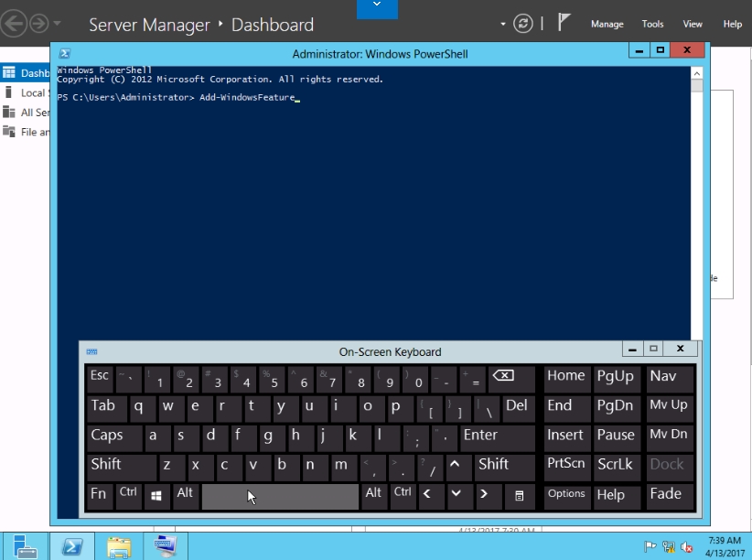Tap the Nav key
This screenshot has height=560, width=752.
671,379
